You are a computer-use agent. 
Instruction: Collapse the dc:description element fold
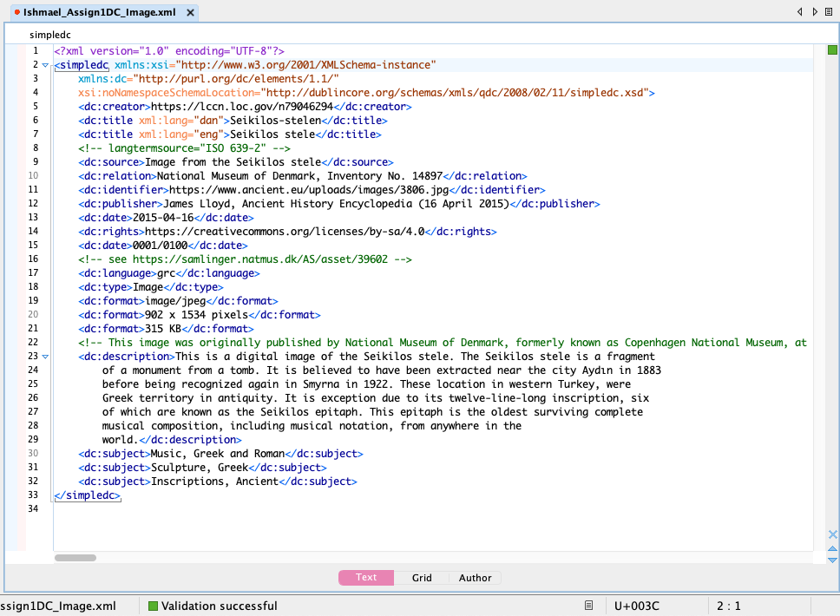click(x=45, y=357)
